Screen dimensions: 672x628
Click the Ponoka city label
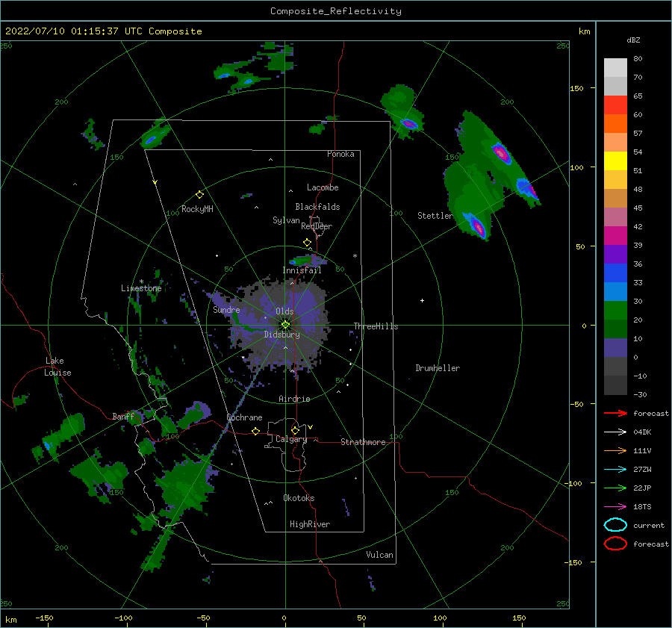(x=340, y=154)
